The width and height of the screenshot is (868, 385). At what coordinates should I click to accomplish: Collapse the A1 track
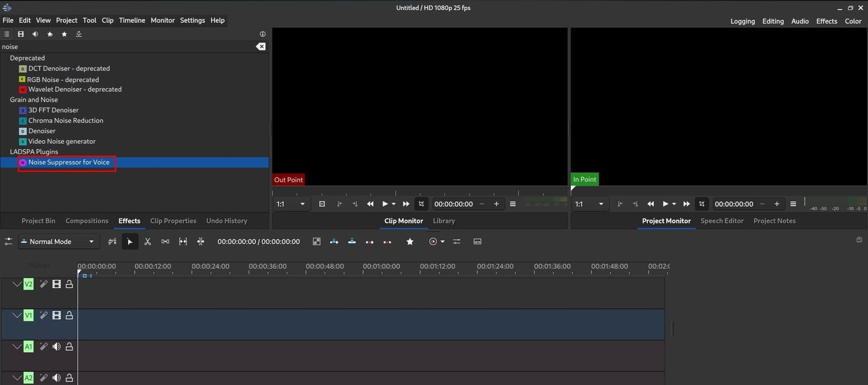17,347
